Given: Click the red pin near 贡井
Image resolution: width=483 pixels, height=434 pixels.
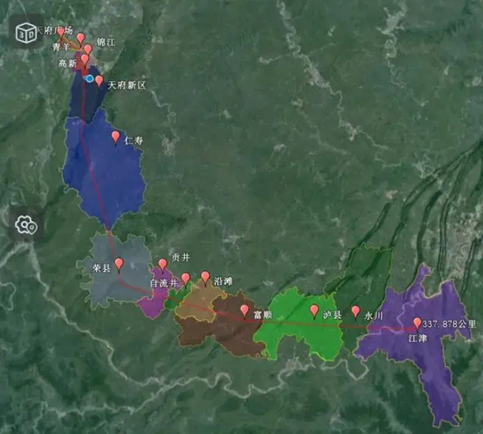Looking at the screenshot, I should [162, 265].
